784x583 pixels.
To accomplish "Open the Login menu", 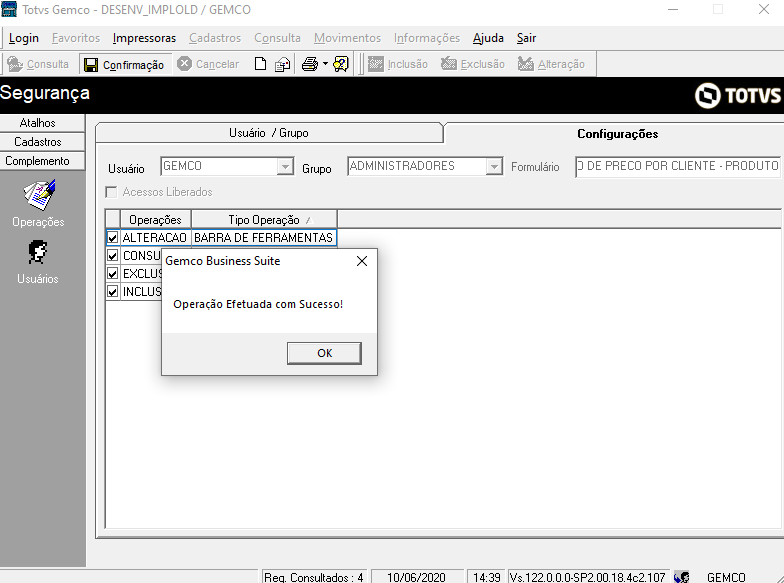I will 24,38.
